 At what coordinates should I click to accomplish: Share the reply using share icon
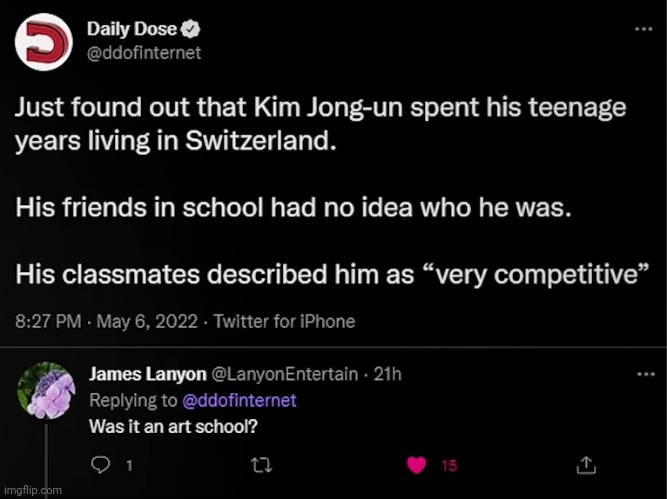click(586, 465)
